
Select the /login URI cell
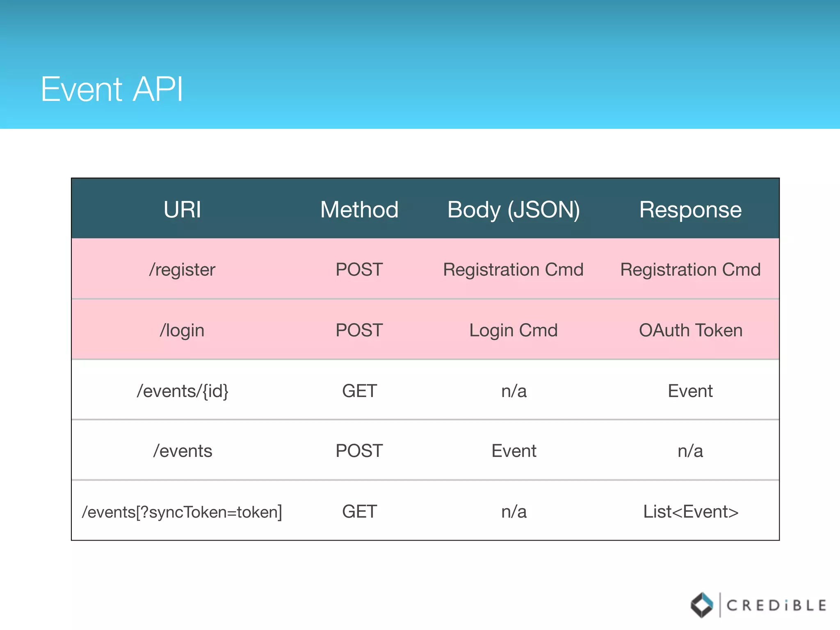[182, 330]
